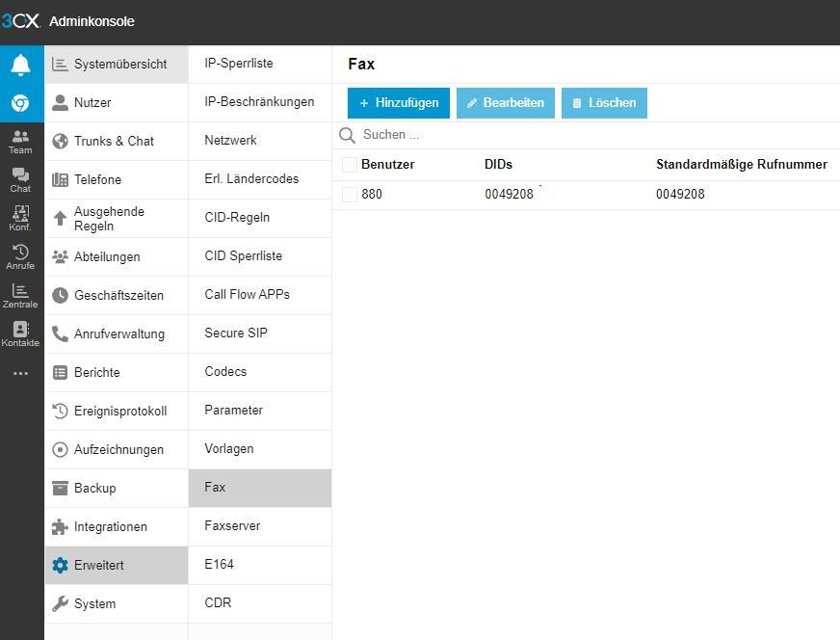Open IP-Sperrliste submenu item
This screenshot has width=840, height=640.
coord(260,64)
